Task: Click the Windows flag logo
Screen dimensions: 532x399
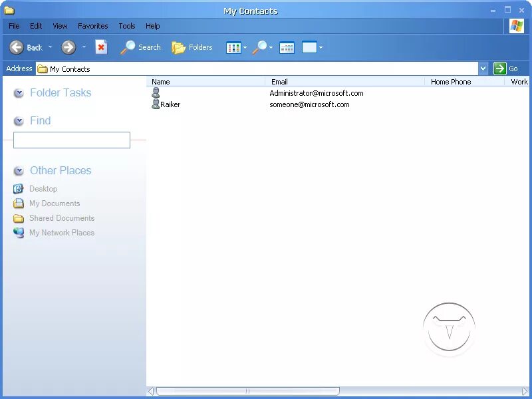Action: coord(517,26)
